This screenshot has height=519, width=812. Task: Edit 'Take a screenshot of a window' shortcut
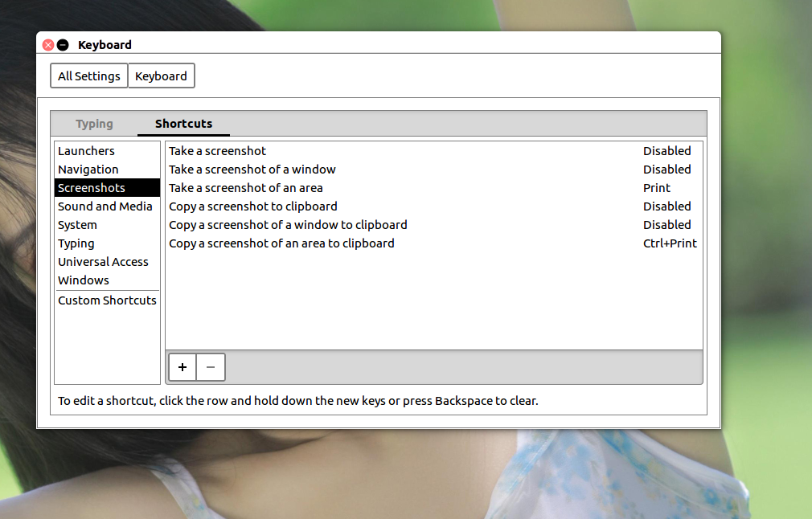click(x=252, y=170)
